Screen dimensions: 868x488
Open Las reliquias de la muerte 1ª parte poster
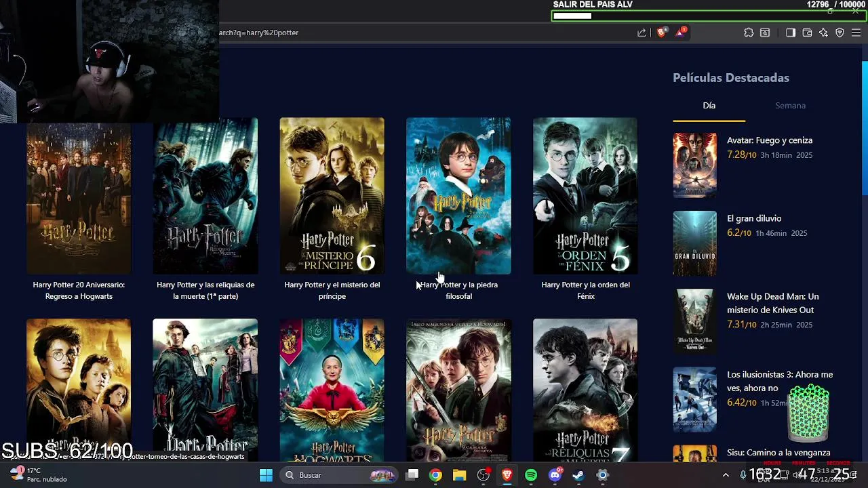pos(205,196)
